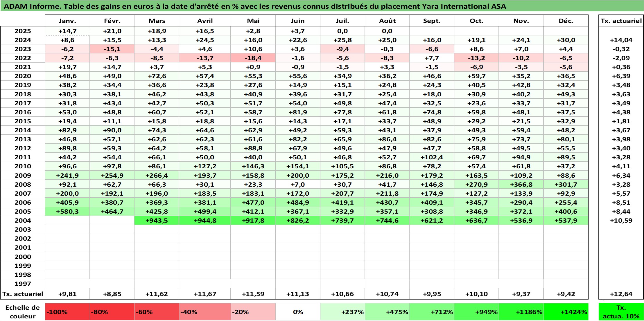Click the +102,4 cell in 2011
Image resolution: width=644 pixels, height=321 pixels.
(432, 157)
